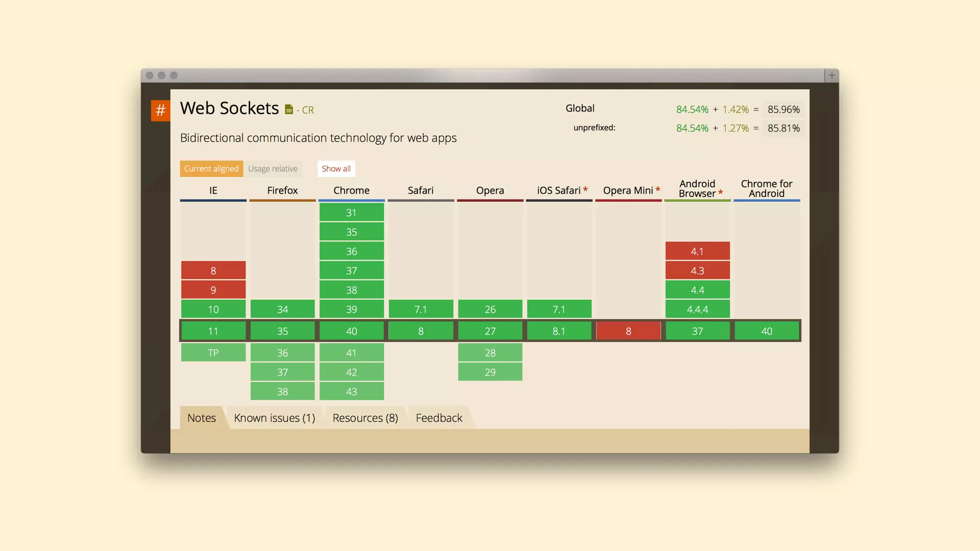Click the red asterisk next to iOS Safari
The width and height of the screenshot is (980, 551).
pyautogui.click(x=585, y=190)
